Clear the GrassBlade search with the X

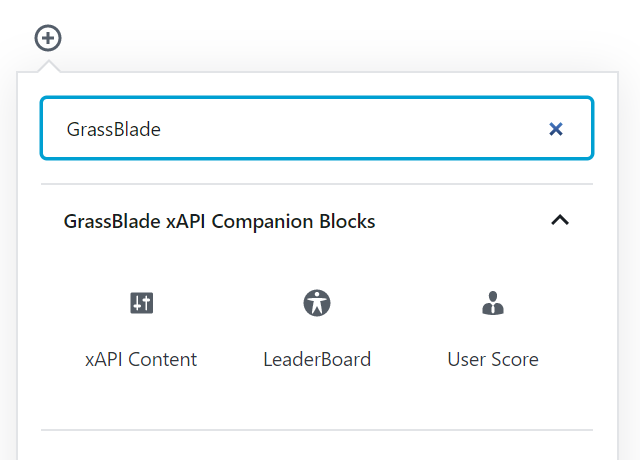[x=556, y=129]
